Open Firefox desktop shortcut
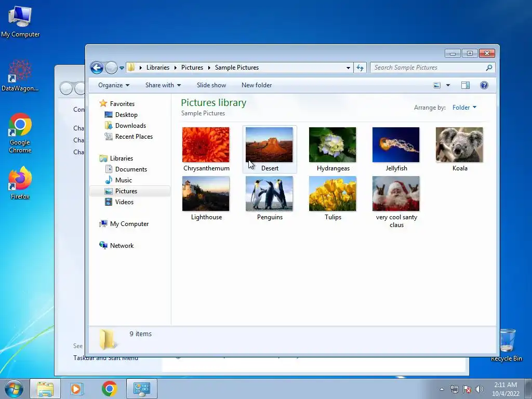This screenshot has width=532, height=399. click(20, 182)
